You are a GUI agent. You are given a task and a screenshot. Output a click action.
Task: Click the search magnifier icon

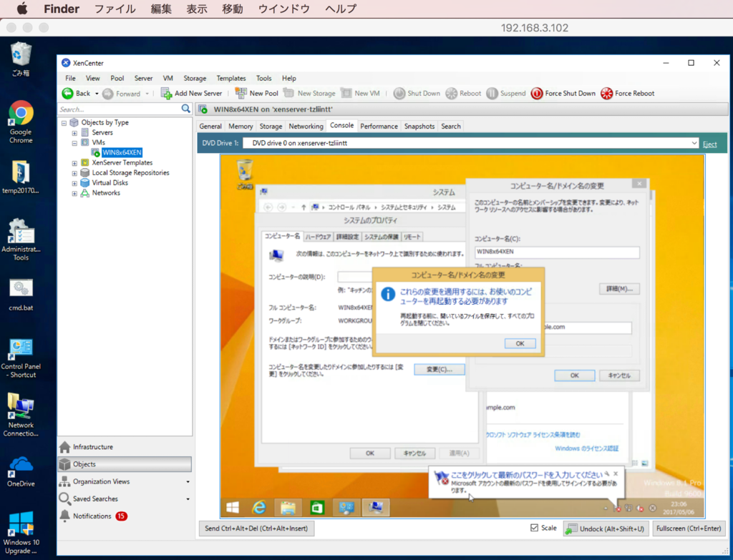[x=185, y=109]
